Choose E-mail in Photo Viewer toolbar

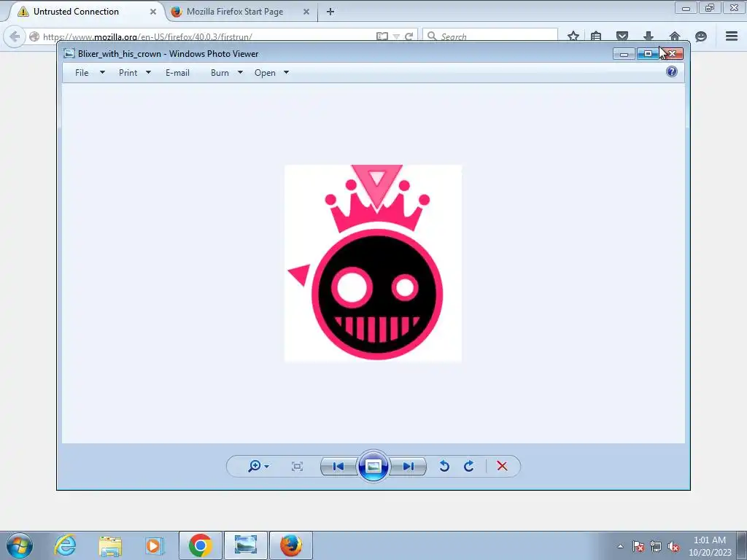coord(177,73)
